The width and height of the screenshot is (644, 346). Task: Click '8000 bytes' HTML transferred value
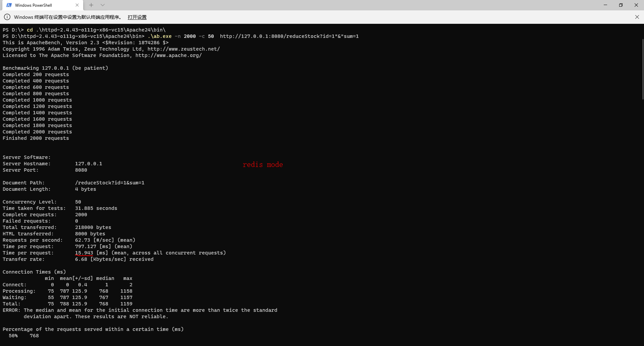[90, 234]
